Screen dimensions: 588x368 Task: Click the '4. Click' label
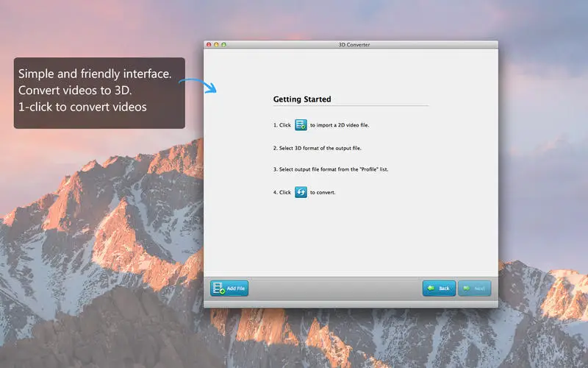tap(282, 192)
